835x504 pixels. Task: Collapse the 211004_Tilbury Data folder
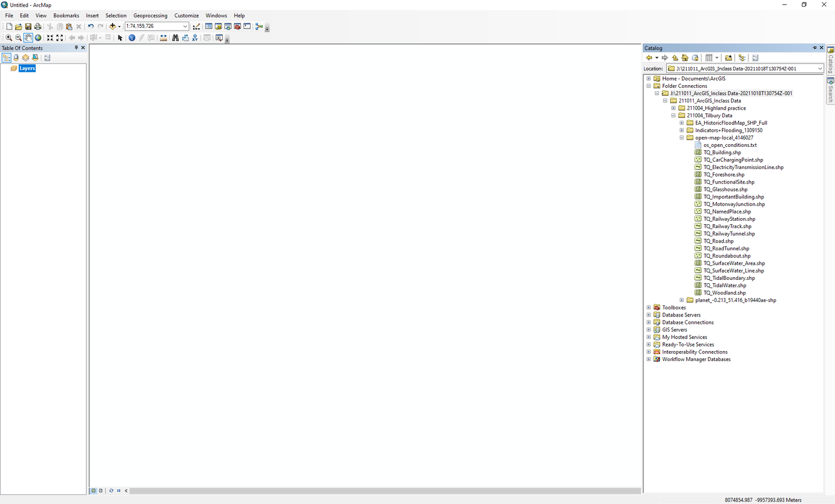point(674,115)
